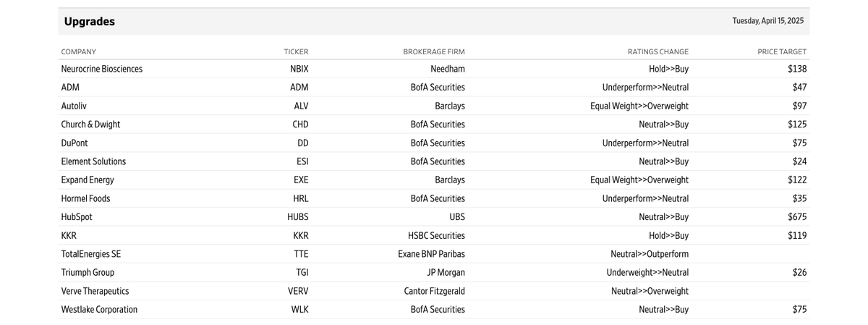Select the TotalEnergies SE company name
The image size is (868, 325).
91,254
